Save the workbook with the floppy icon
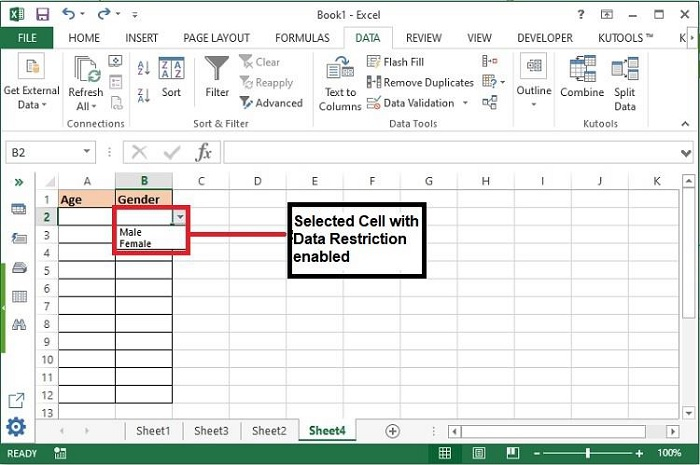This screenshot has height=465, width=700. [42, 15]
